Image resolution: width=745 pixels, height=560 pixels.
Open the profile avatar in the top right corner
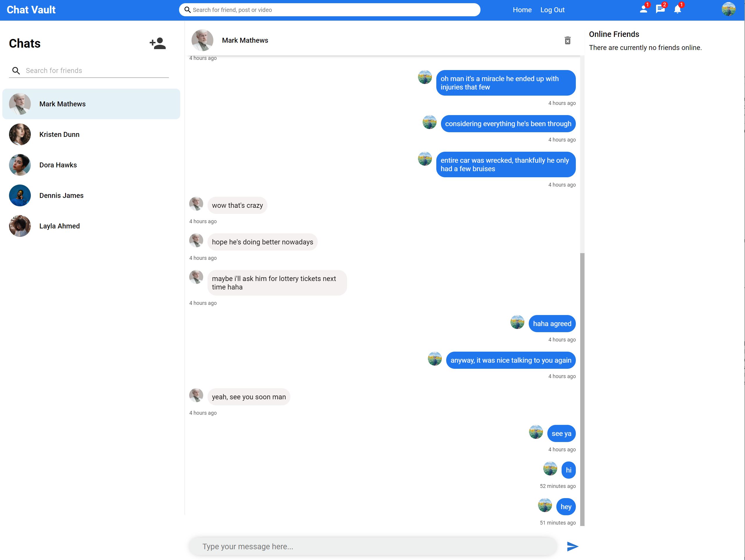728,9
